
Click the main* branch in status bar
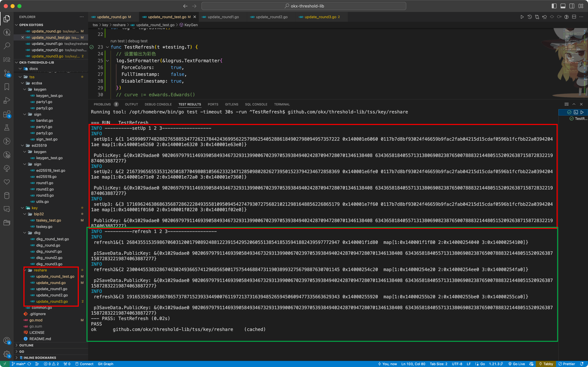coord(18,364)
